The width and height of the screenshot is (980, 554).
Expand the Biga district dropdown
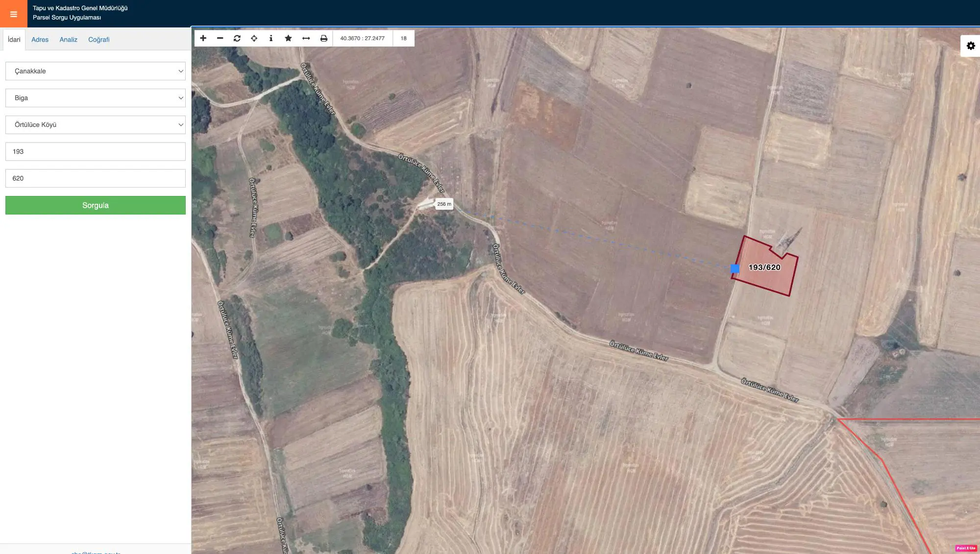pos(96,98)
